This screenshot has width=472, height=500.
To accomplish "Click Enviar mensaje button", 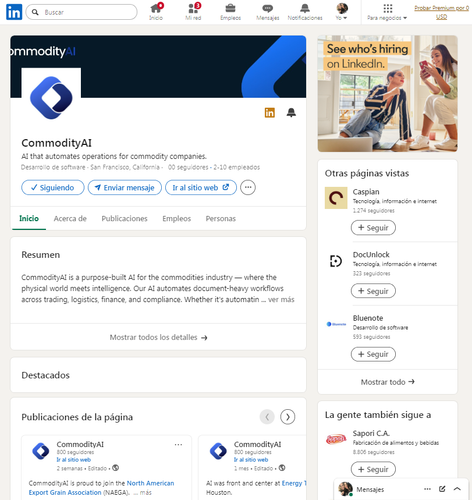I will coord(125,188).
